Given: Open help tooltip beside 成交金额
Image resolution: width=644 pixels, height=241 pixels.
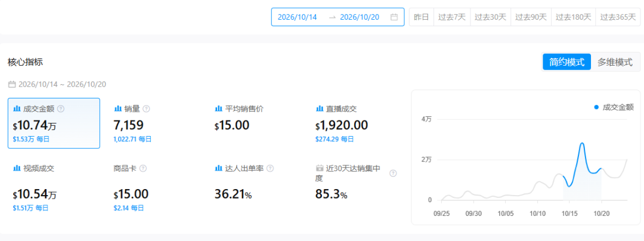Looking at the screenshot, I should [x=61, y=109].
